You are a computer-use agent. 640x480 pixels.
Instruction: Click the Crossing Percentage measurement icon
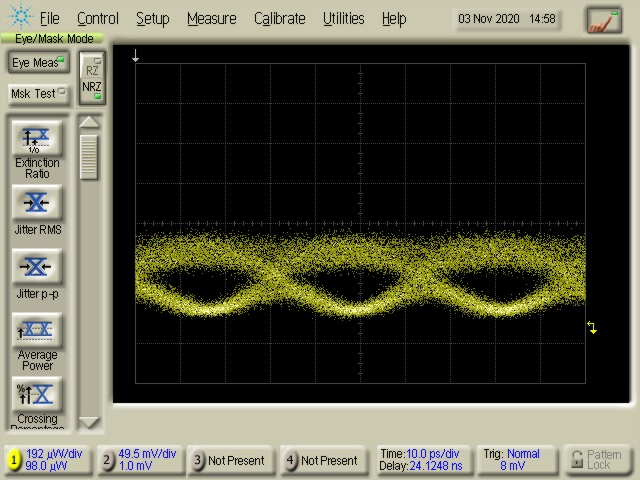click(x=37, y=394)
